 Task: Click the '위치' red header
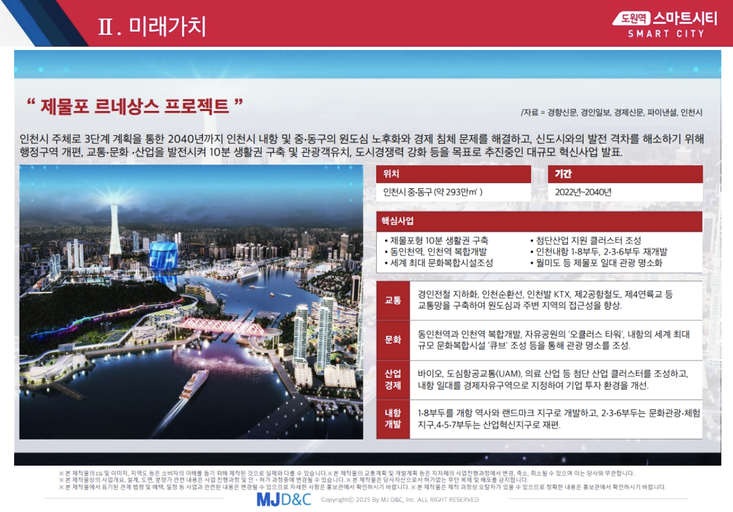(453, 174)
